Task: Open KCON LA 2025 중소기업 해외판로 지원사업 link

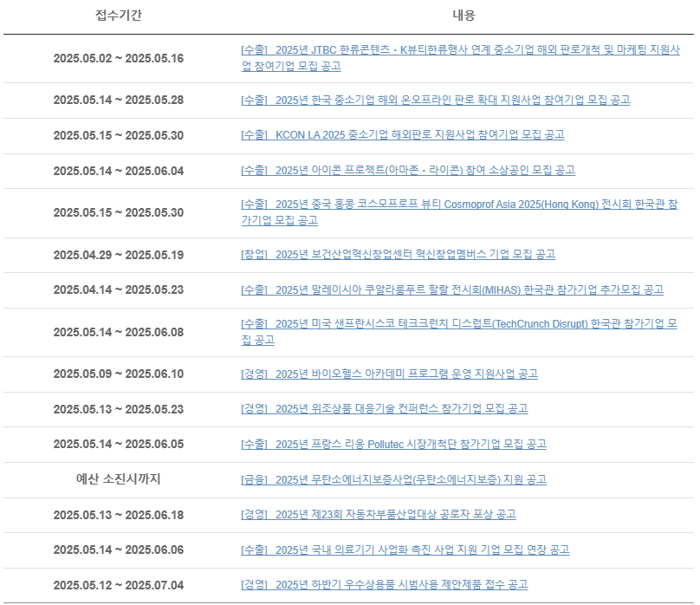Action: [x=403, y=135]
